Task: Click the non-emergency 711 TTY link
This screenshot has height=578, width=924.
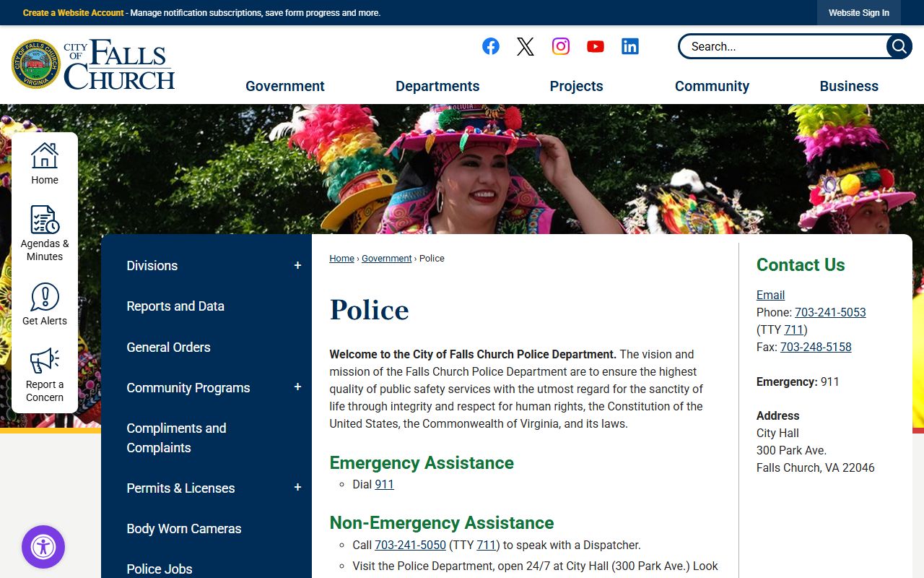Action: (487, 545)
